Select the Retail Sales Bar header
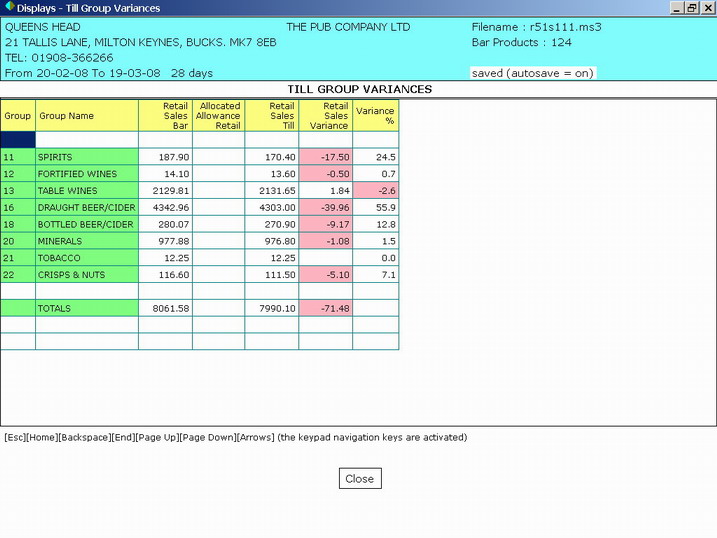Screen dimensions: 717x538 click(x=165, y=116)
